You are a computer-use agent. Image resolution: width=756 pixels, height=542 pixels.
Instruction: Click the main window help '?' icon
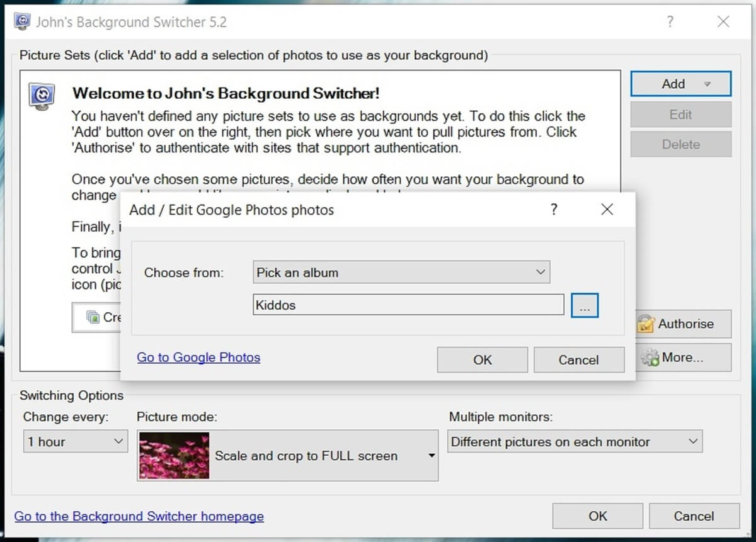(670, 22)
